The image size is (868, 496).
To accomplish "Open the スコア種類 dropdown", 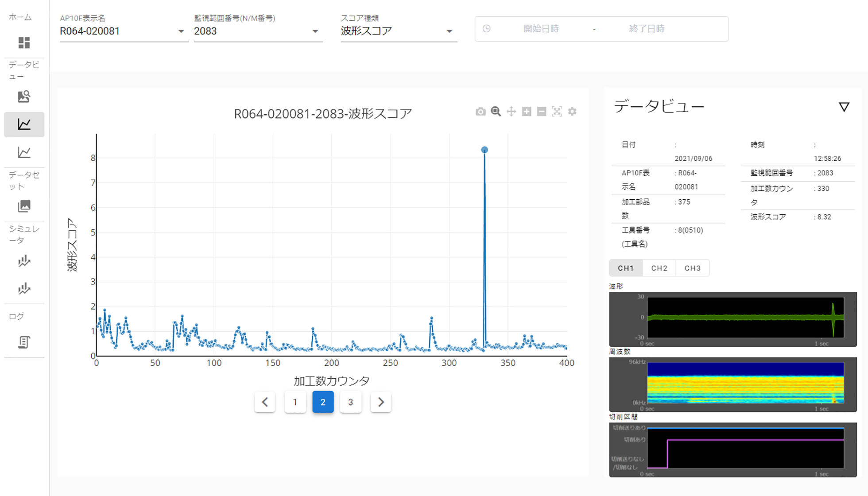I will point(449,31).
